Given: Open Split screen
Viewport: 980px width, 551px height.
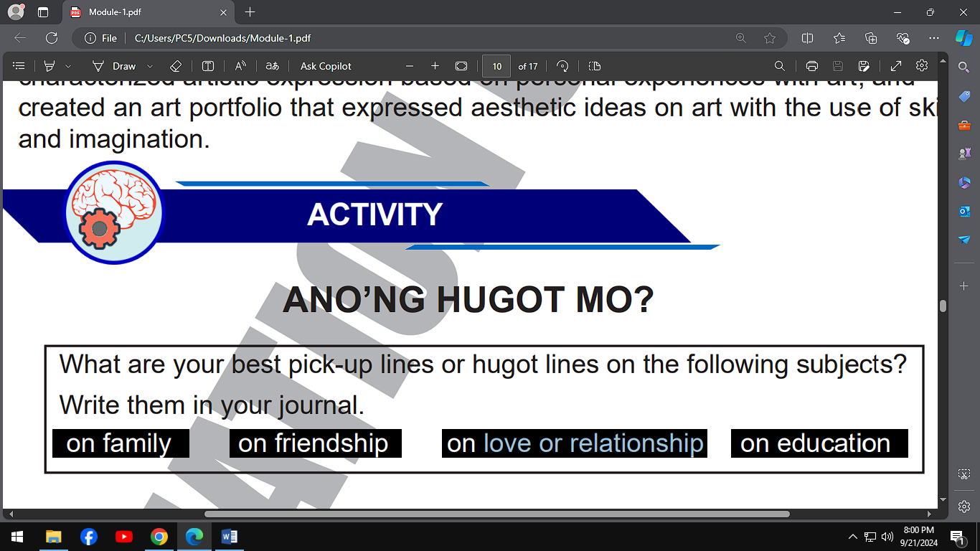Looking at the screenshot, I should [x=807, y=38].
